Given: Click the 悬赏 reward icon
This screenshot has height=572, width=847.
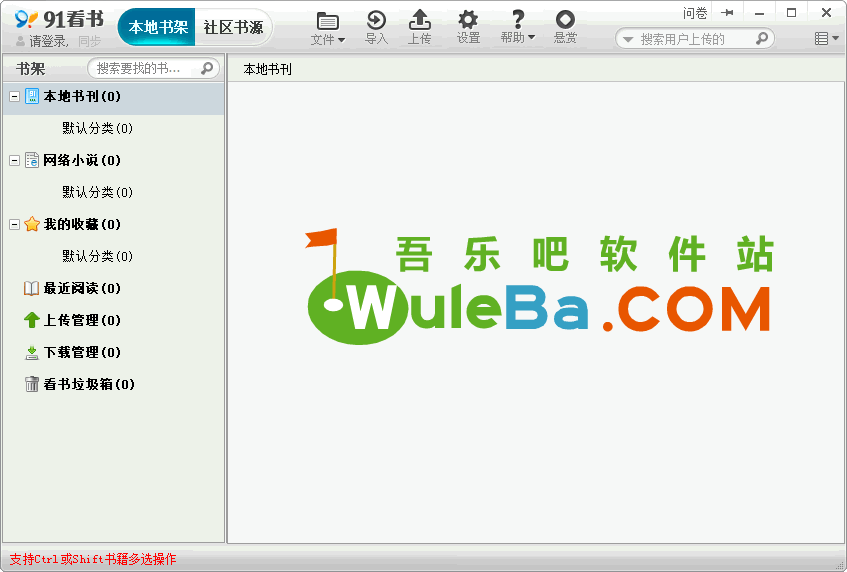Looking at the screenshot, I should (565, 19).
